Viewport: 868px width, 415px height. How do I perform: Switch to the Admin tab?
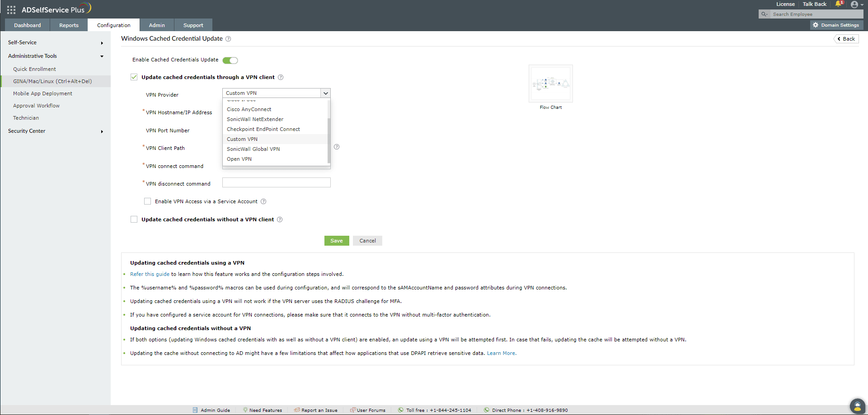coord(157,25)
